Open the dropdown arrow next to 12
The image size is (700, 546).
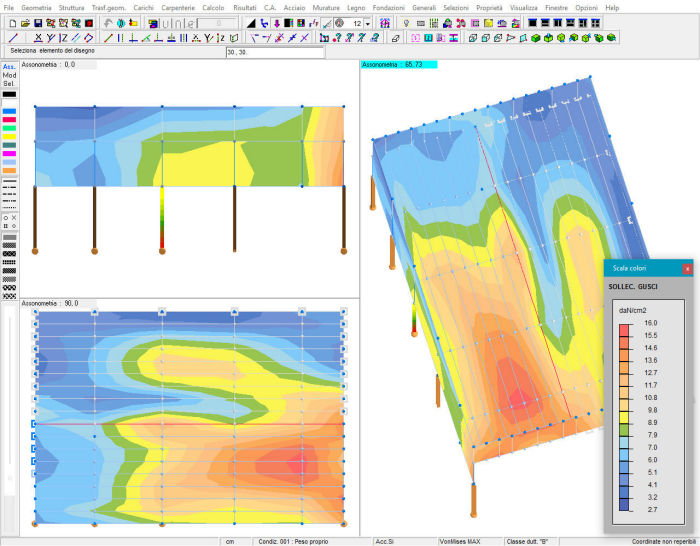[x=368, y=22]
